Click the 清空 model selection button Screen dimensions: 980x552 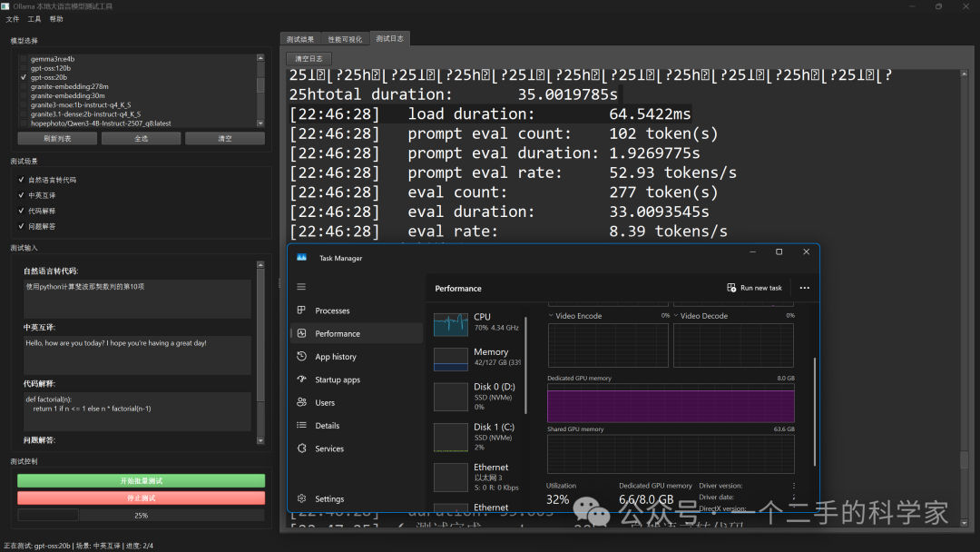[x=225, y=139]
